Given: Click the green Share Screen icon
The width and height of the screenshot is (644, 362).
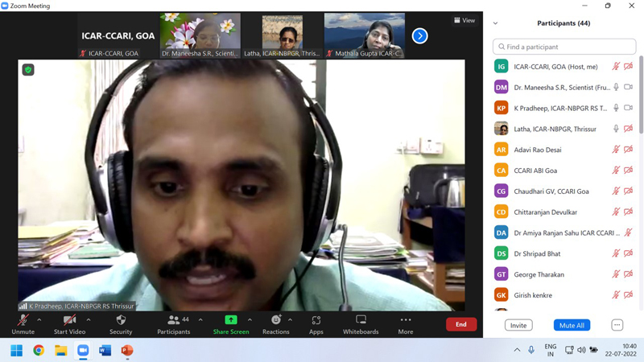Looking at the screenshot, I should pyautogui.click(x=231, y=319).
